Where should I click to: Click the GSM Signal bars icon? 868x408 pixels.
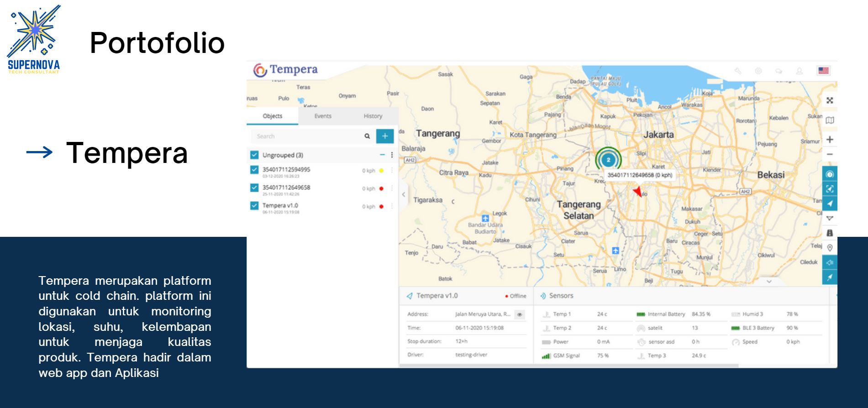(x=546, y=356)
